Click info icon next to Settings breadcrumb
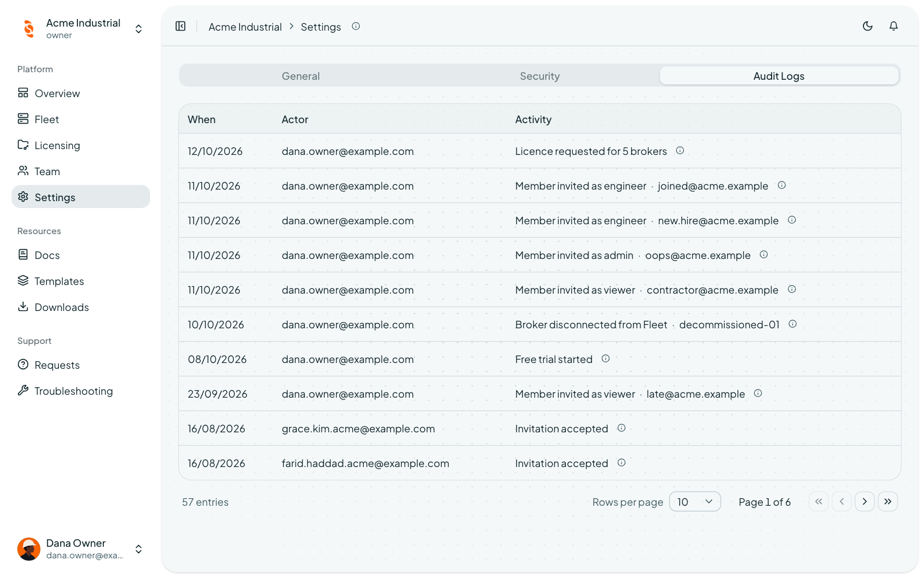Viewport: 924px width, 578px height. [356, 26]
